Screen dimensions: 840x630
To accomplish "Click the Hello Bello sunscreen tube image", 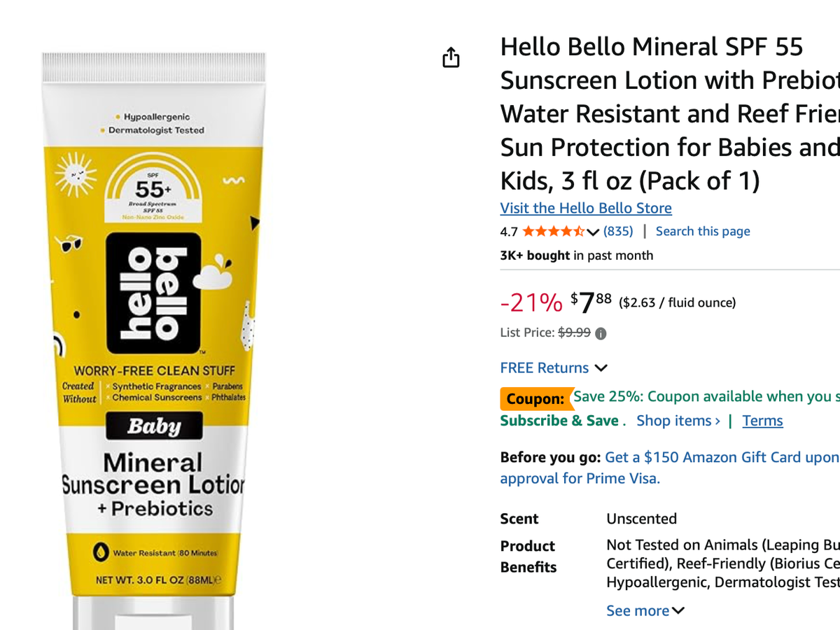I will (x=153, y=336).
